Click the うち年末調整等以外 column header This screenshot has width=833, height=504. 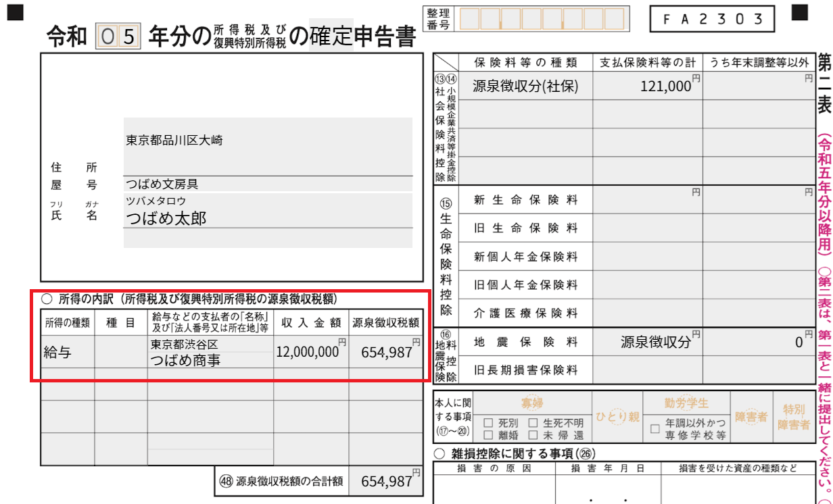tap(759, 63)
